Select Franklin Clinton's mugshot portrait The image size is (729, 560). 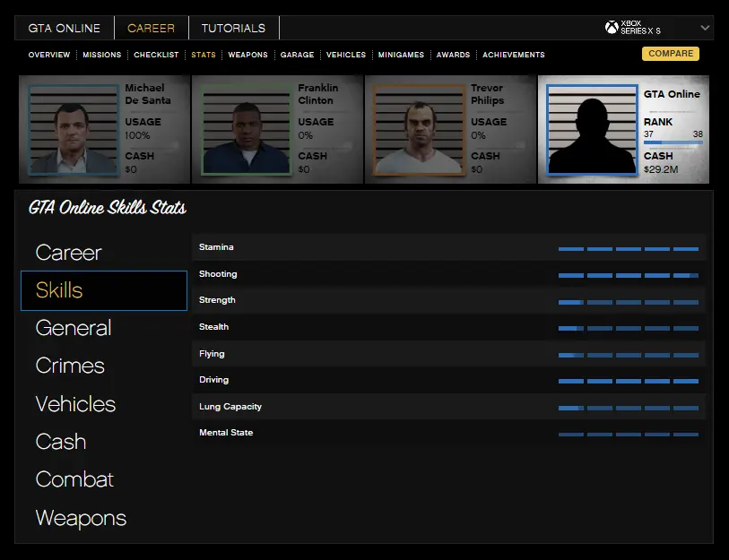[x=247, y=130]
